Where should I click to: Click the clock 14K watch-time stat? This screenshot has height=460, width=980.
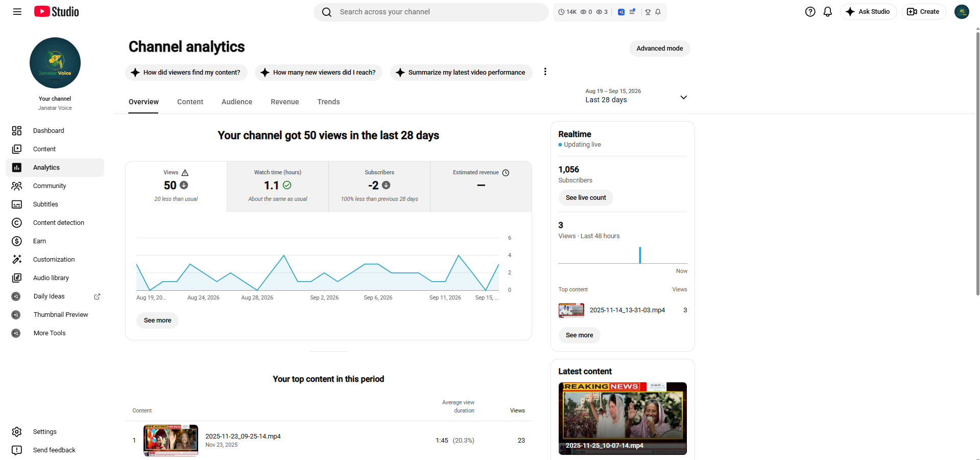point(567,12)
